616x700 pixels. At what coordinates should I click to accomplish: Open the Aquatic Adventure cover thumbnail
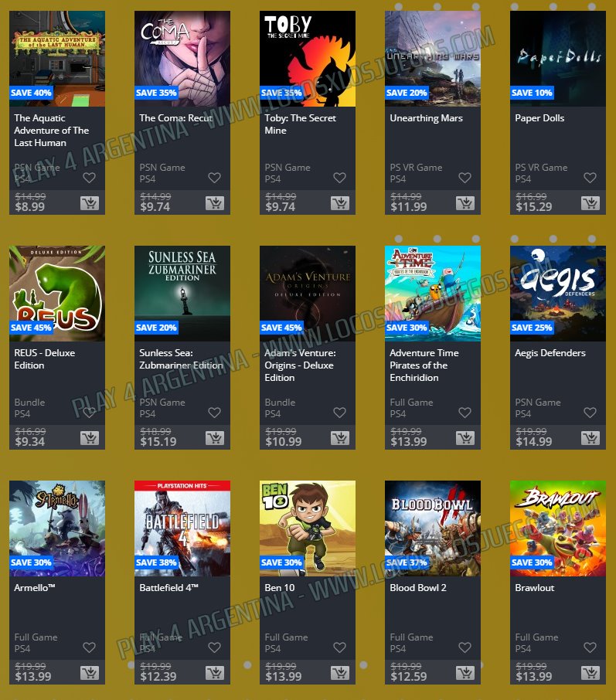[x=57, y=59]
